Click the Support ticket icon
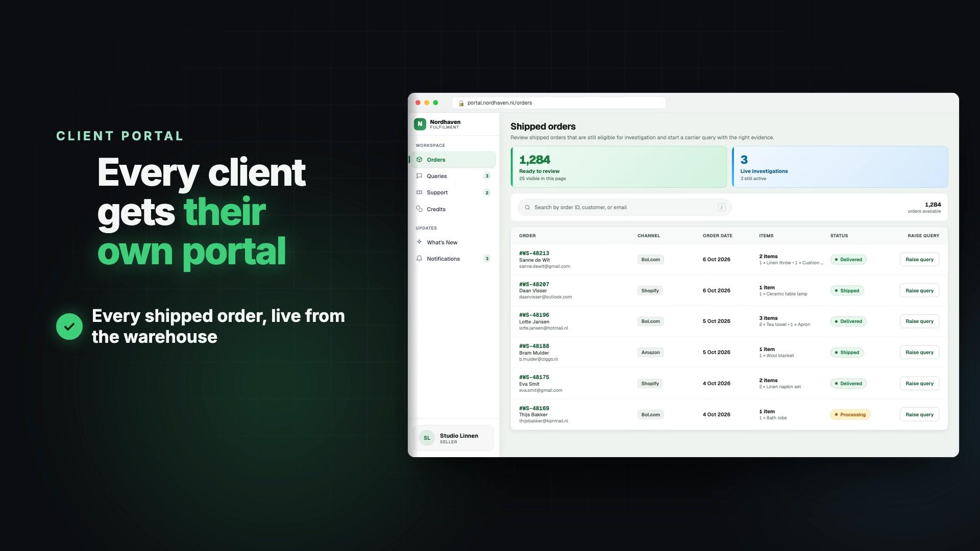This screenshot has height=551, width=980. pyautogui.click(x=419, y=192)
